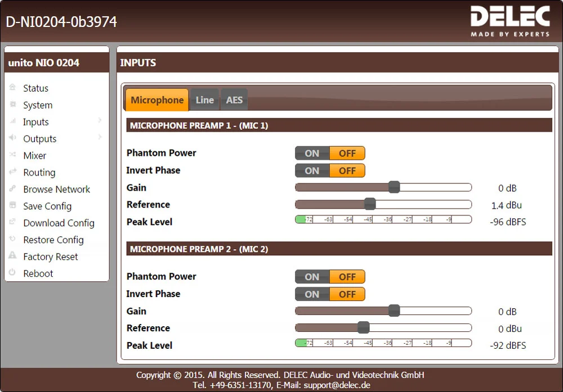Click the MIC 1 Peak Level meter
Image resolution: width=563 pixels, height=392 pixels.
(x=383, y=219)
